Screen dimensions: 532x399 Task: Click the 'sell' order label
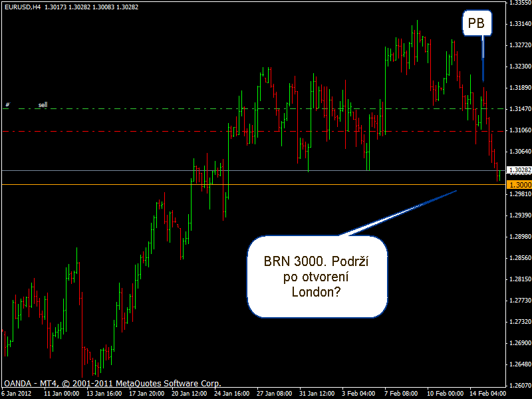coord(43,105)
